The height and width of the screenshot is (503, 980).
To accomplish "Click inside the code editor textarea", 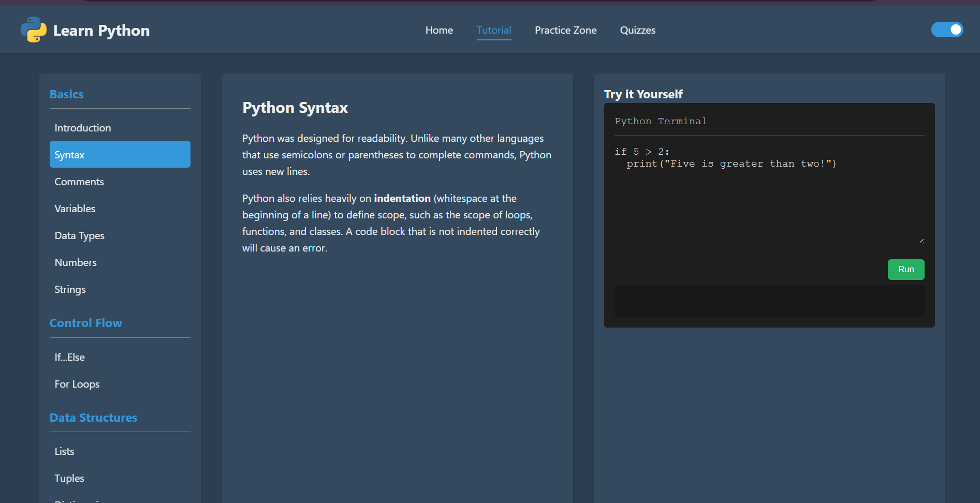I will (x=769, y=195).
